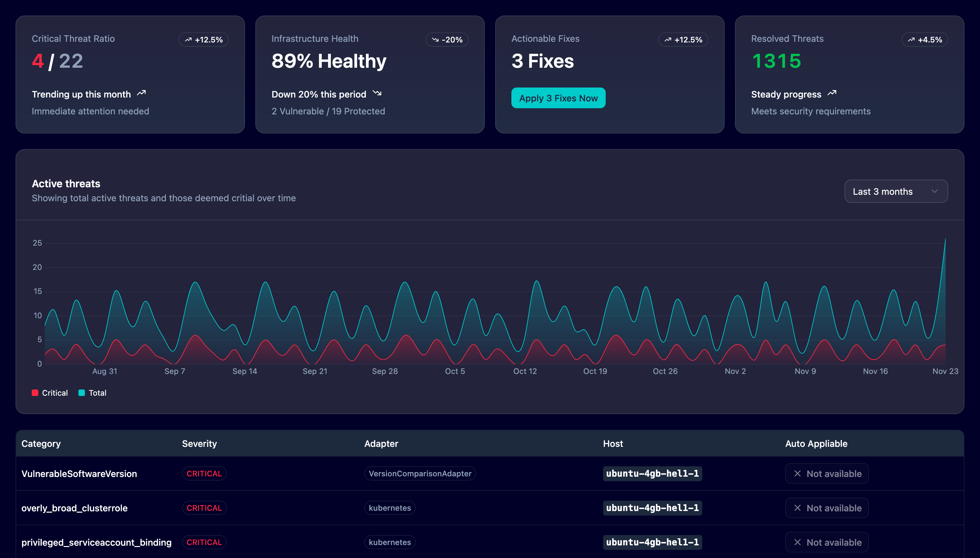Click trending-up icon in Actionable Fixes badge
The height and width of the screenshot is (558, 980).
tap(668, 40)
